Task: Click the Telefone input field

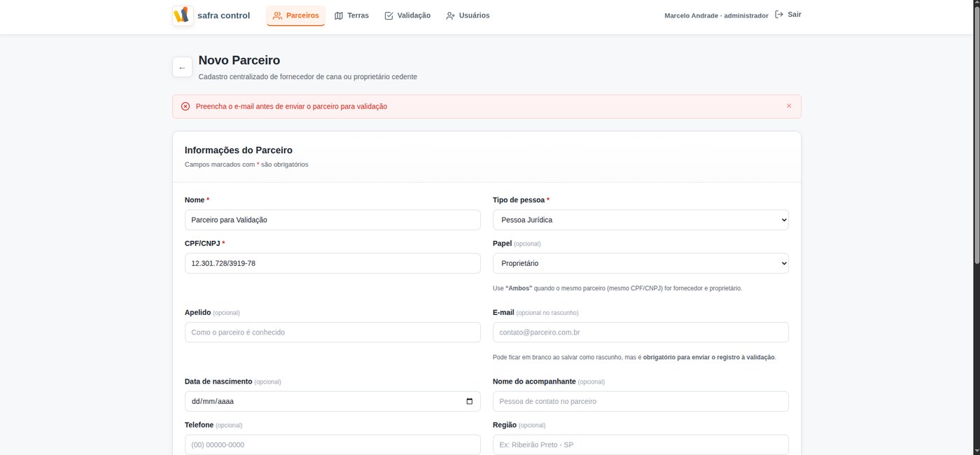Action: coord(332,444)
